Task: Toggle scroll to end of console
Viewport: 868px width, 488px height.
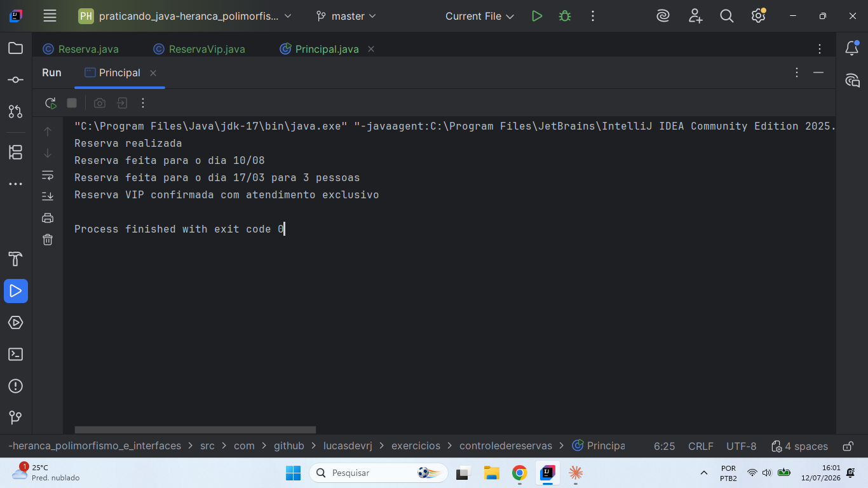Action: coord(48,196)
